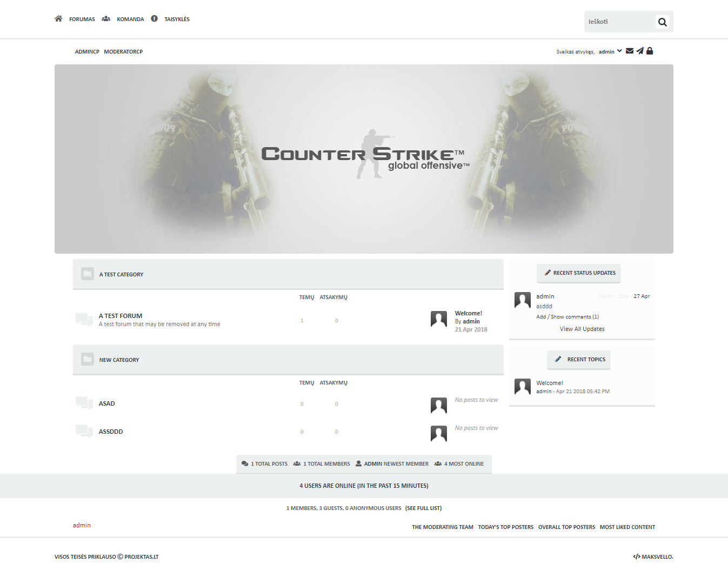Click the home icon in top navigation
This screenshot has height=576, width=728.
point(58,19)
